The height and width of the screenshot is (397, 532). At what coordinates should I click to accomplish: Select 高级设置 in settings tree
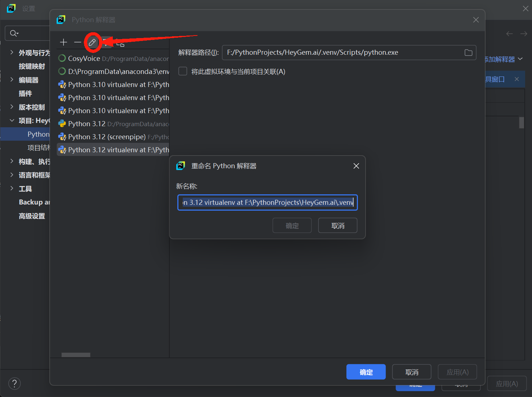32,216
